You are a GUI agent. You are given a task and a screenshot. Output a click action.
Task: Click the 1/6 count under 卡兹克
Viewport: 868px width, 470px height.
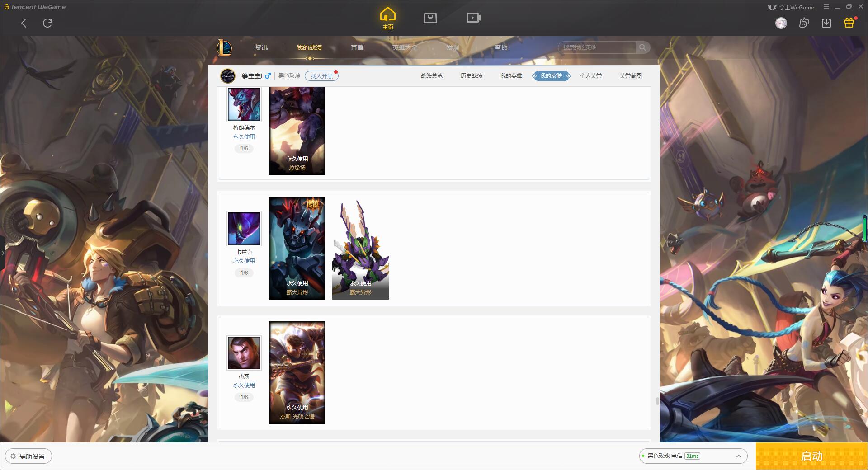click(x=244, y=273)
